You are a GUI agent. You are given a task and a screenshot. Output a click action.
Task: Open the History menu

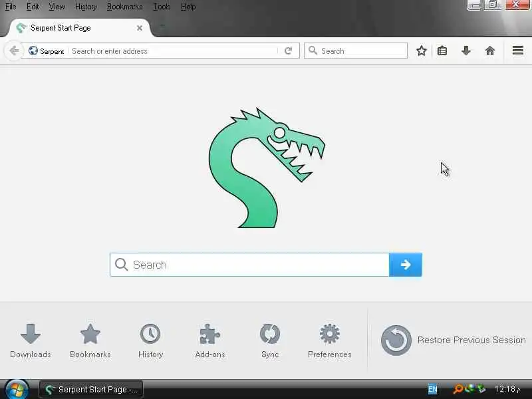pyautogui.click(x=86, y=7)
